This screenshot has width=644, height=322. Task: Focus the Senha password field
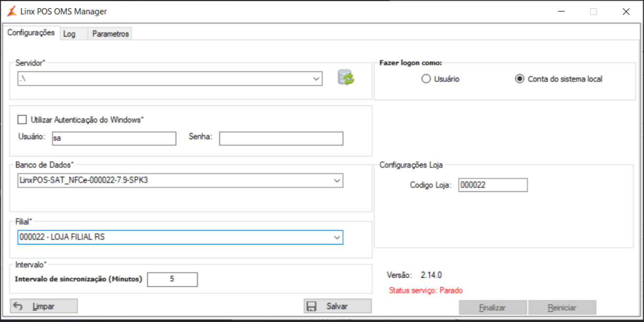coord(281,139)
